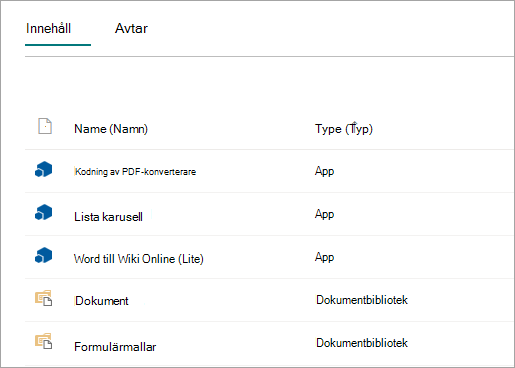Open the Dokument library
This screenshot has width=515, height=368.
coord(102,301)
